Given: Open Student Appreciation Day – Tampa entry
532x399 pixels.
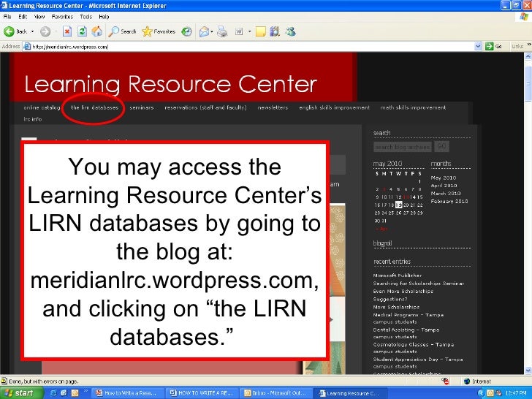Looking at the screenshot, I should (x=418, y=362).
